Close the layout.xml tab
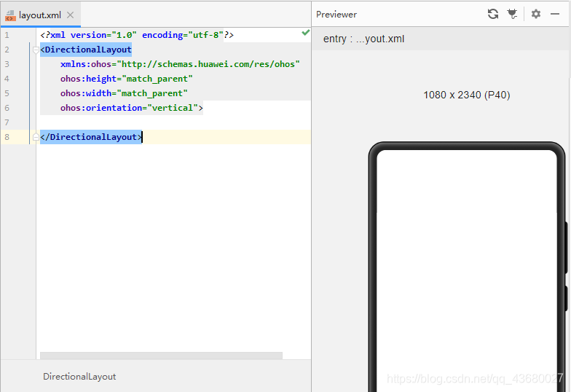 [70, 15]
